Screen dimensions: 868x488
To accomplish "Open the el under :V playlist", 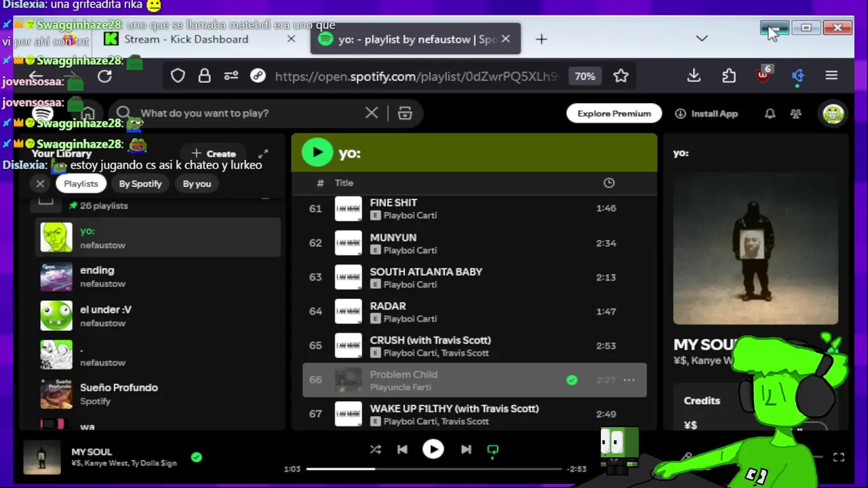I will [x=158, y=316].
